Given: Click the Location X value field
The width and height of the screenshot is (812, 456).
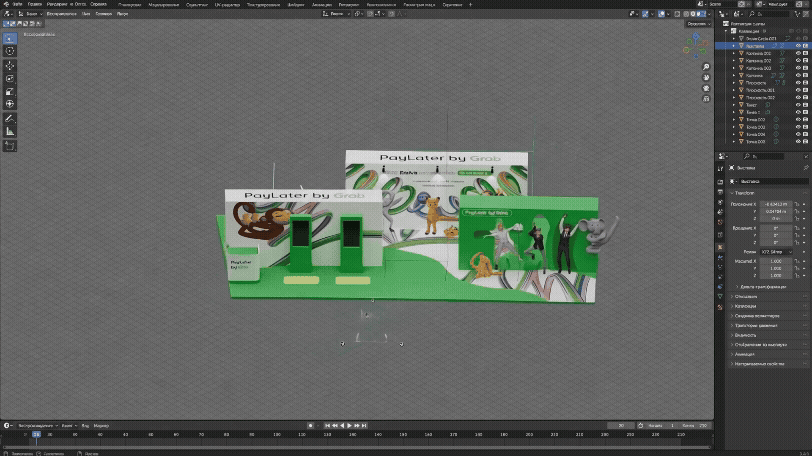Looking at the screenshot, I should [776, 204].
